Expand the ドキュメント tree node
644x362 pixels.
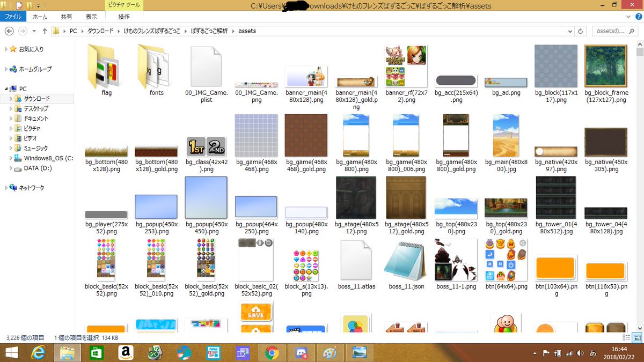[11, 119]
